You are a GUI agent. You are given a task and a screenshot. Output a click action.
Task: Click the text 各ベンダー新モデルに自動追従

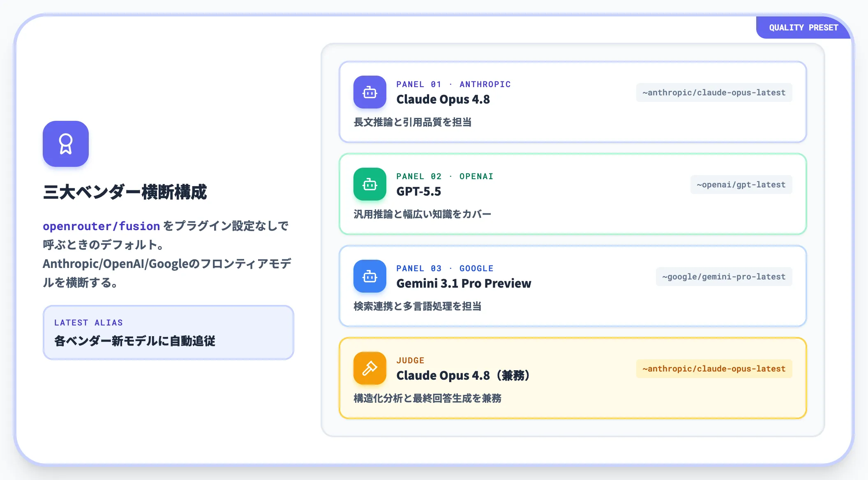pyautogui.click(x=135, y=341)
